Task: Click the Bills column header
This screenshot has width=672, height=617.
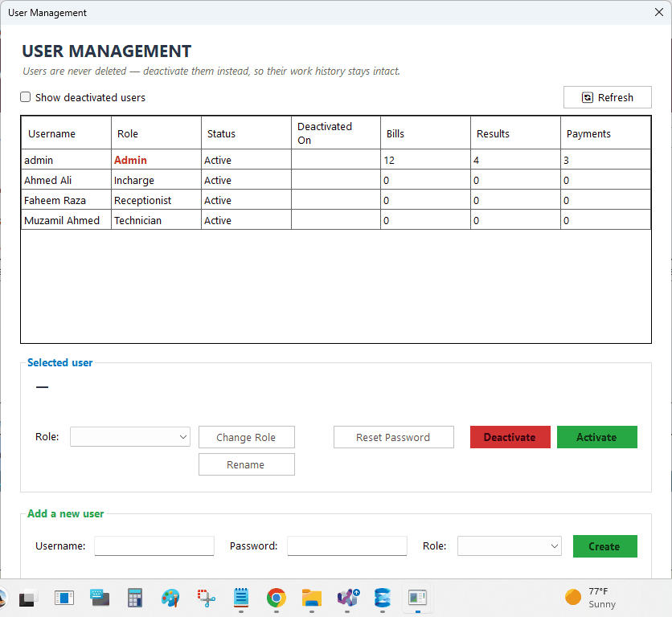Action: tap(425, 133)
